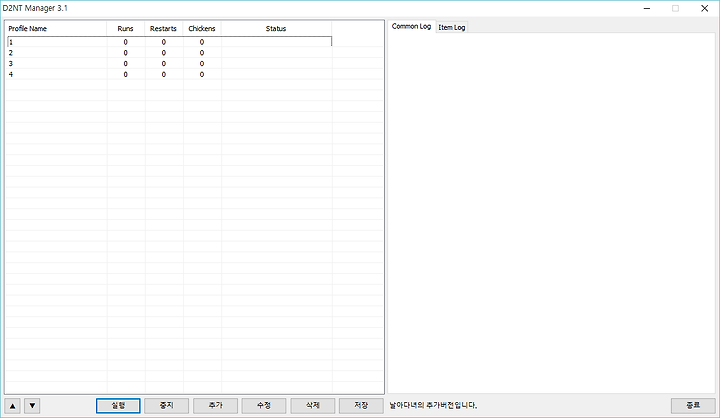Click Chickens value of profile 1

pos(202,42)
